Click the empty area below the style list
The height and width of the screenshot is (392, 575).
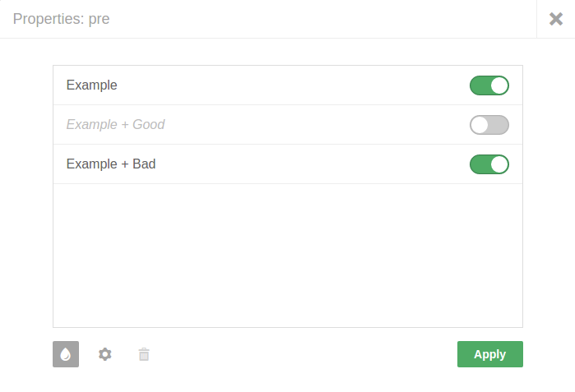pos(287,255)
